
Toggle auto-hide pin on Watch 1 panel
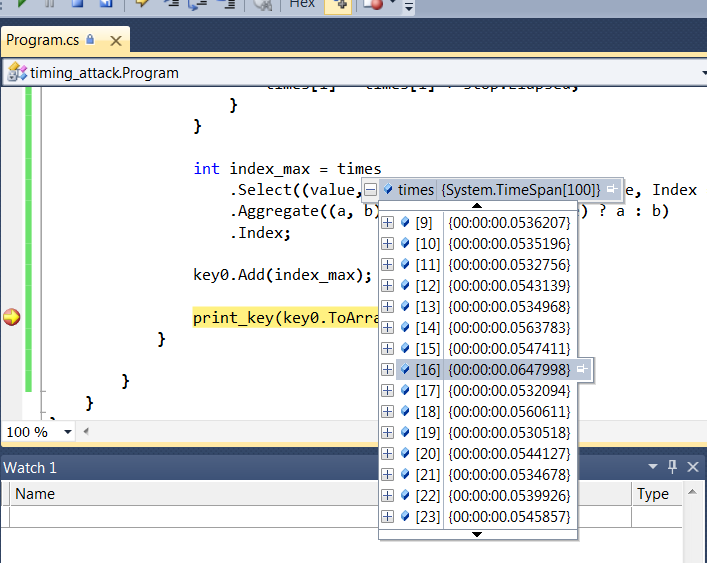pyautogui.click(x=672, y=467)
